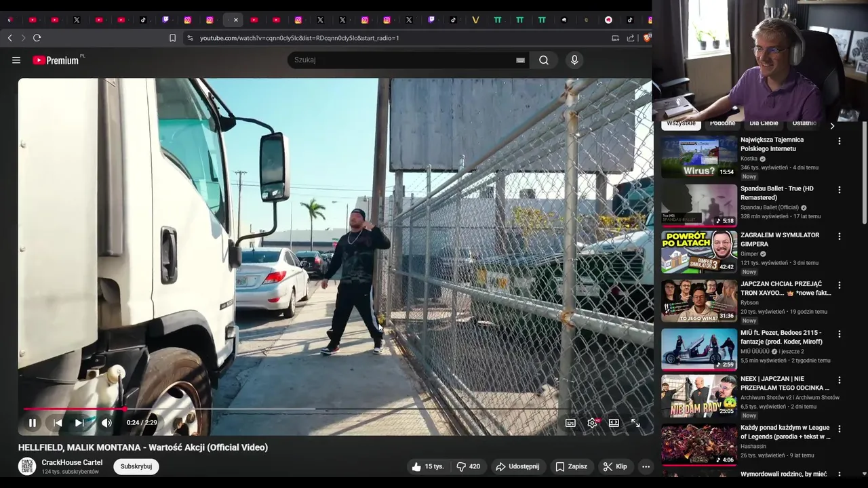Screen dimensions: 868x488
Task: Toggle subtitles in the video player
Action: [x=570, y=423]
